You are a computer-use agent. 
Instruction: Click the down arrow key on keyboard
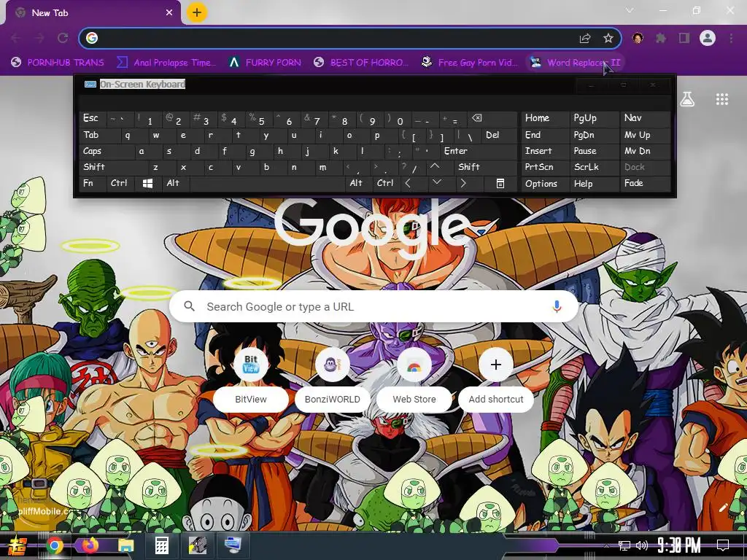[x=436, y=183]
